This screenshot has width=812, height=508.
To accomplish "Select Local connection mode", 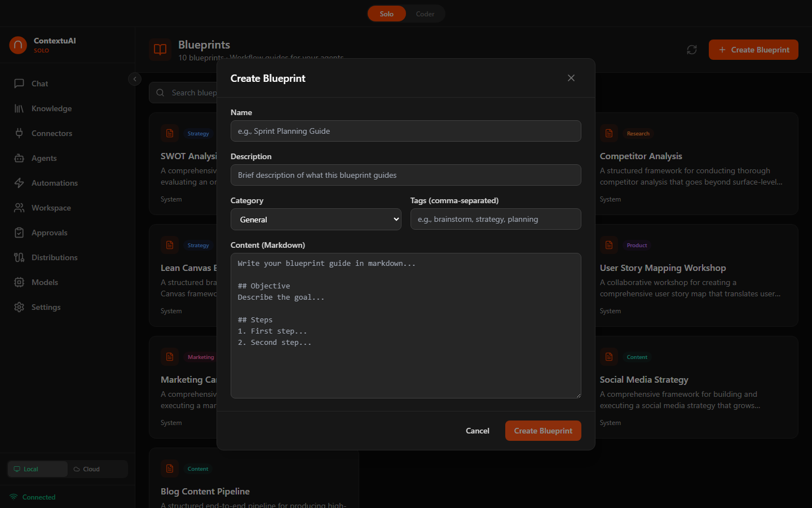I will pos(38,469).
